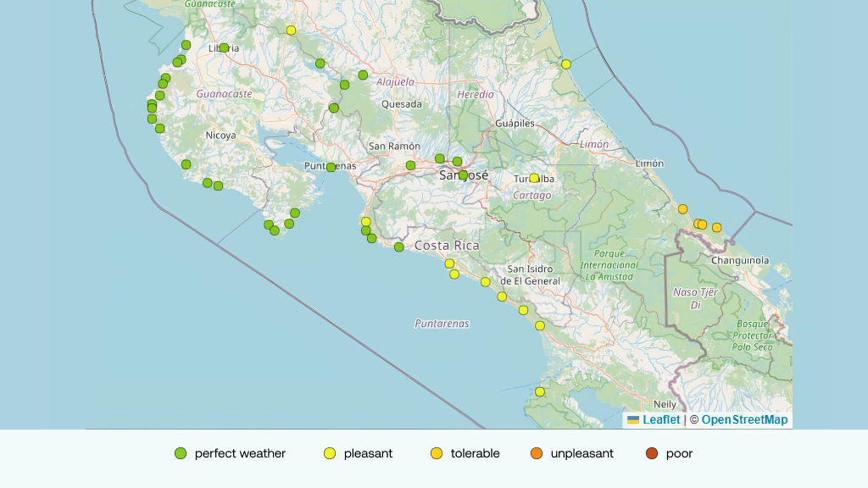Click the Neily town label
The height and width of the screenshot is (488, 868).
(665, 404)
